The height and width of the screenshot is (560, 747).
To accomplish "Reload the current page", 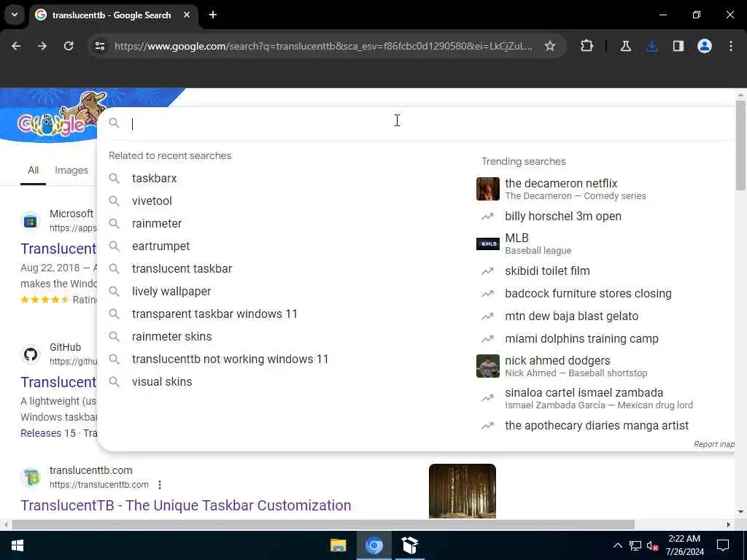I will 69,46.
